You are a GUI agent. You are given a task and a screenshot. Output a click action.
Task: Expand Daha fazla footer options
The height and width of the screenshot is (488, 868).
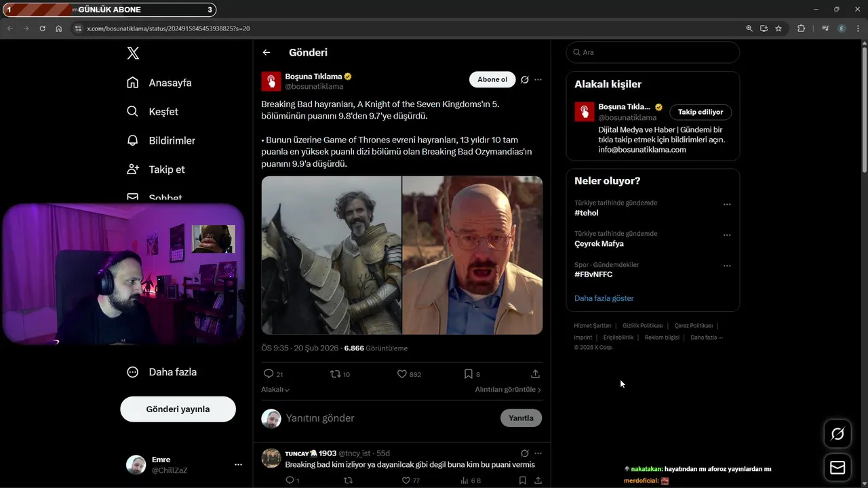point(707,338)
